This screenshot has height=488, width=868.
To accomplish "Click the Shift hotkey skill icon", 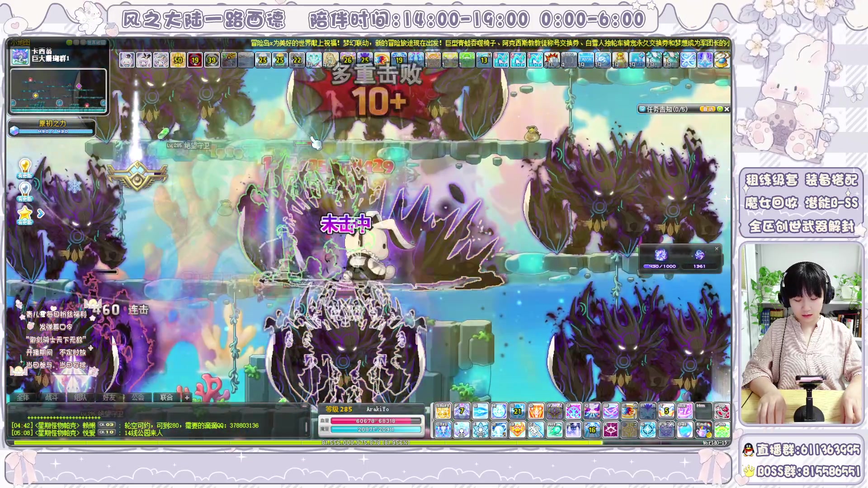I will coord(443,411).
